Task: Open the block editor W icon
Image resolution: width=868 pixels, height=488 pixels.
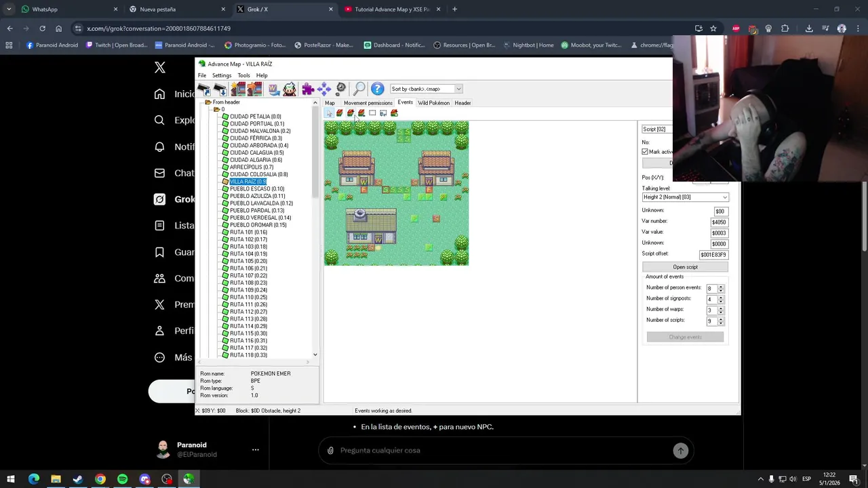Action: [273, 89]
